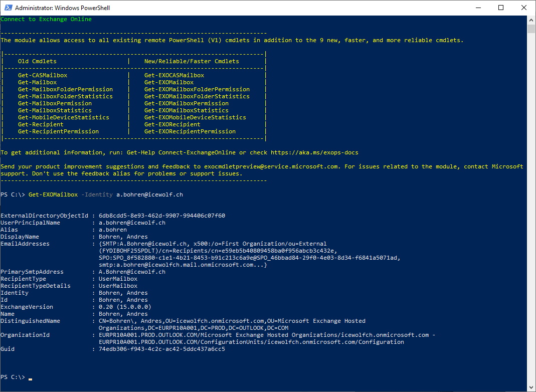536x392 pixels.
Task: Click the smtp:a.bohren@icewolfch.mail.onmicrosoft.com address
Action: pos(176,265)
